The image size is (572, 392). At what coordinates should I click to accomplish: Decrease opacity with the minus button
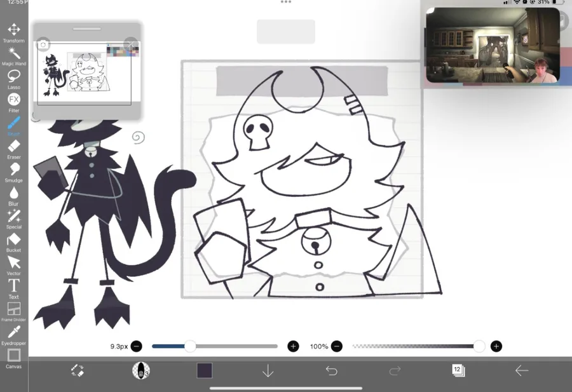click(x=337, y=346)
